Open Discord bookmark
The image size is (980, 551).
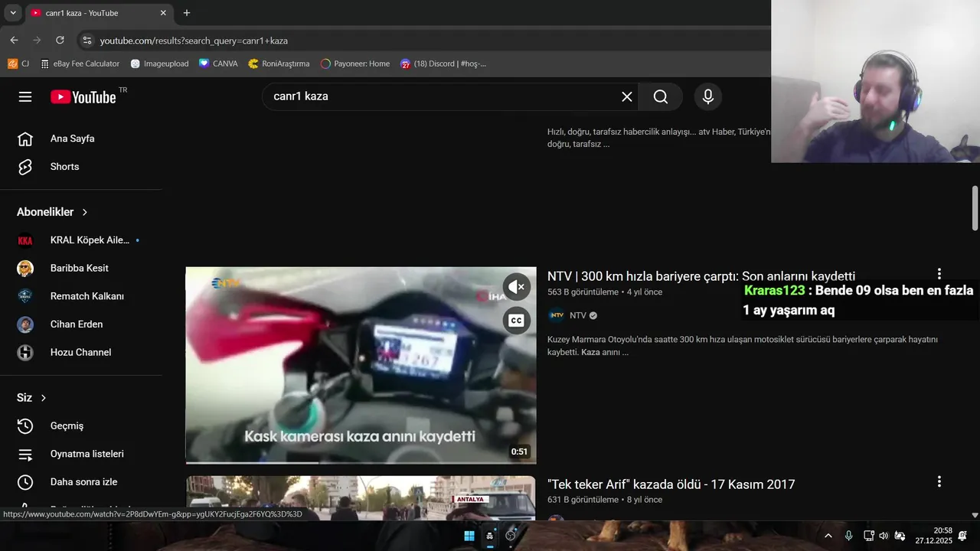point(443,64)
